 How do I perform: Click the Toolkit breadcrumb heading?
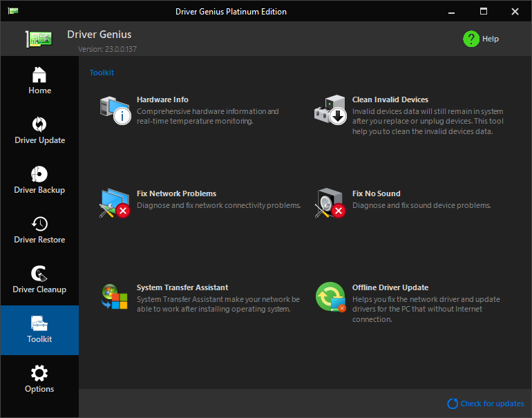tap(102, 73)
